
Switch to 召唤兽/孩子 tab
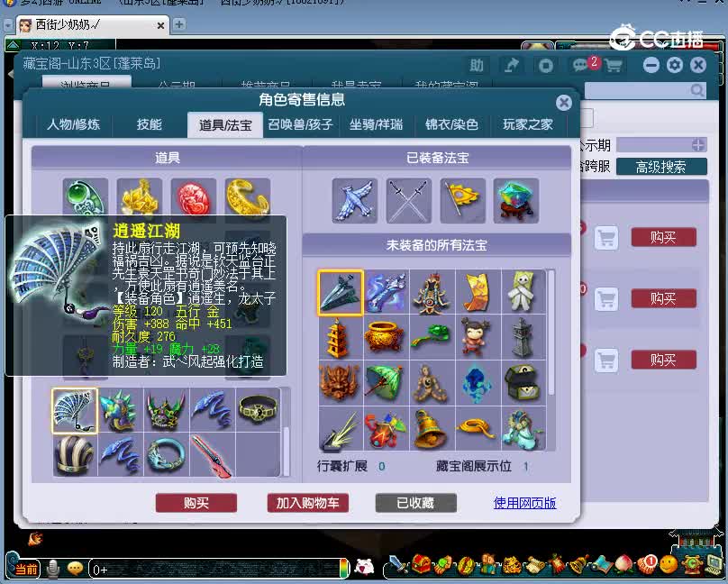[300, 124]
